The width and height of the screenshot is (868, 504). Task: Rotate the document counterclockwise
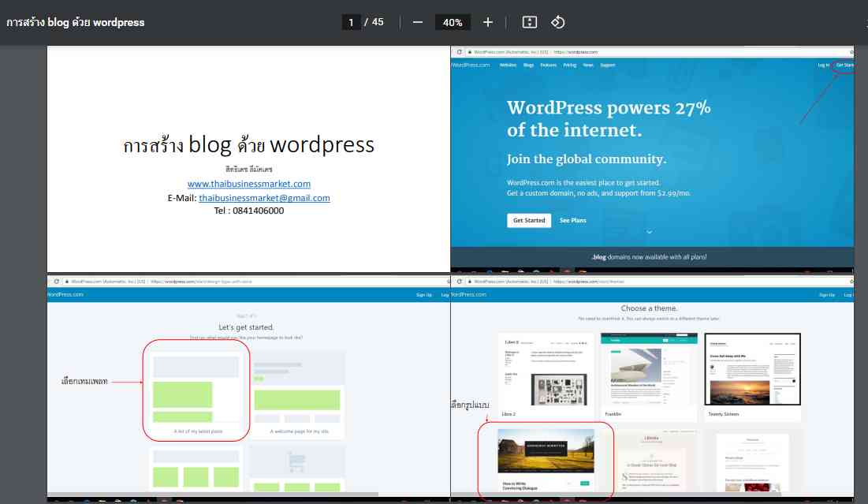[x=557, y=22]
